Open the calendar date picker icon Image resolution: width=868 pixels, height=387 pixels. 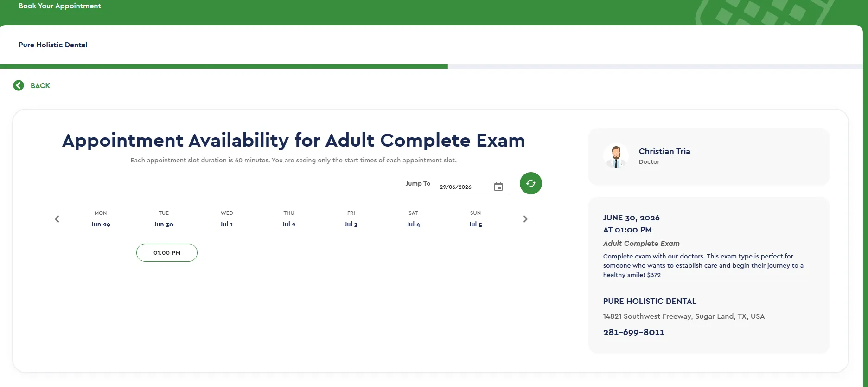click(498, 187)
